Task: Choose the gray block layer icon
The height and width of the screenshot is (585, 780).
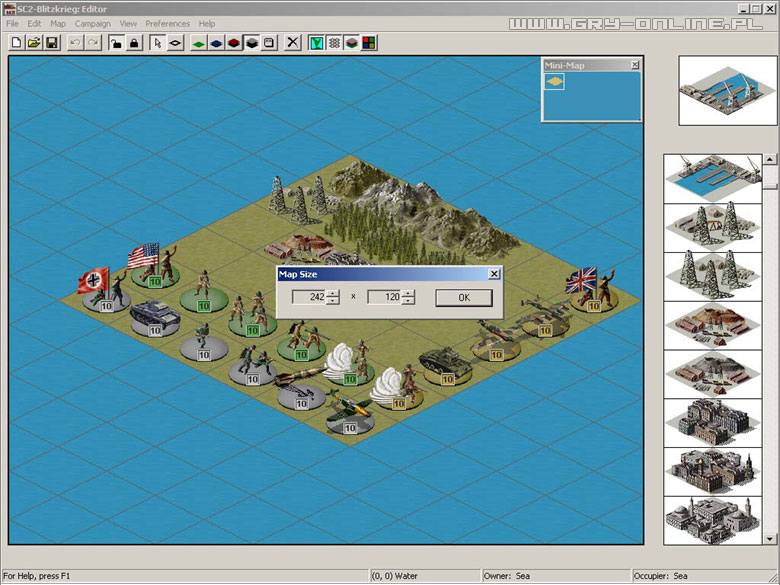Action: (252, 43)
